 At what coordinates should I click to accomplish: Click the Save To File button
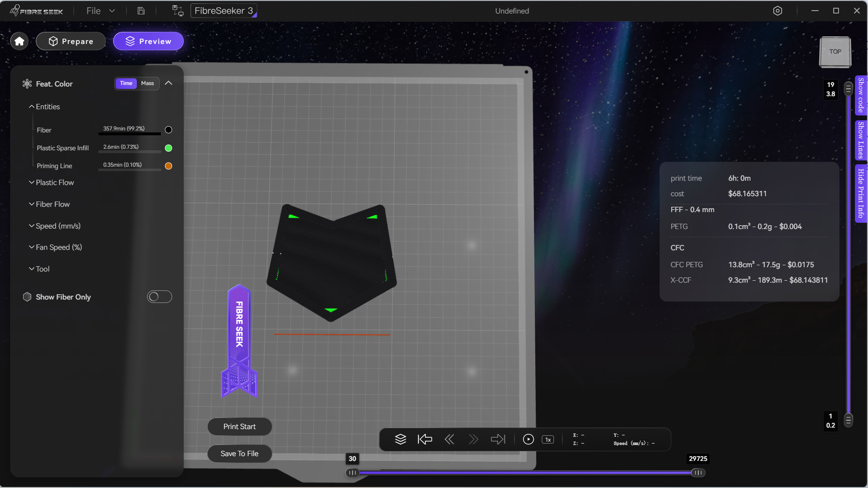[239, 454]
